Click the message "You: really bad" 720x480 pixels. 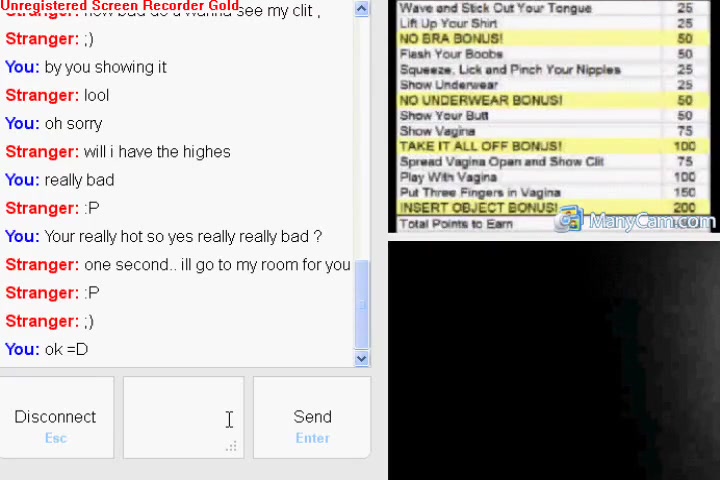(60, 180)
